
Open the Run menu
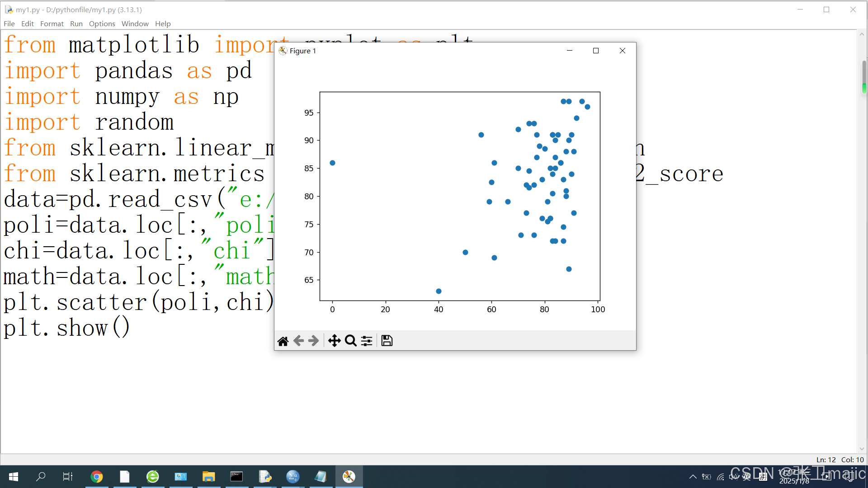tap(76, 23)
